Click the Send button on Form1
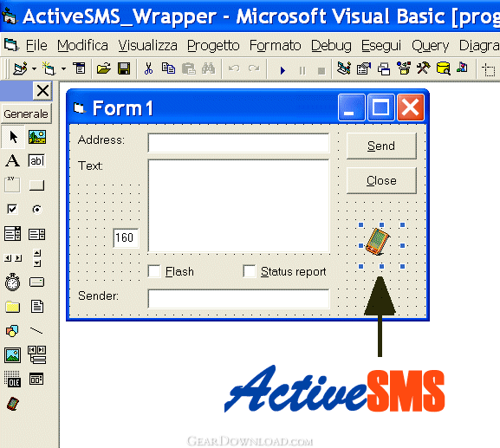The height and width of the screenshot is (448, 500). [381, 146]
